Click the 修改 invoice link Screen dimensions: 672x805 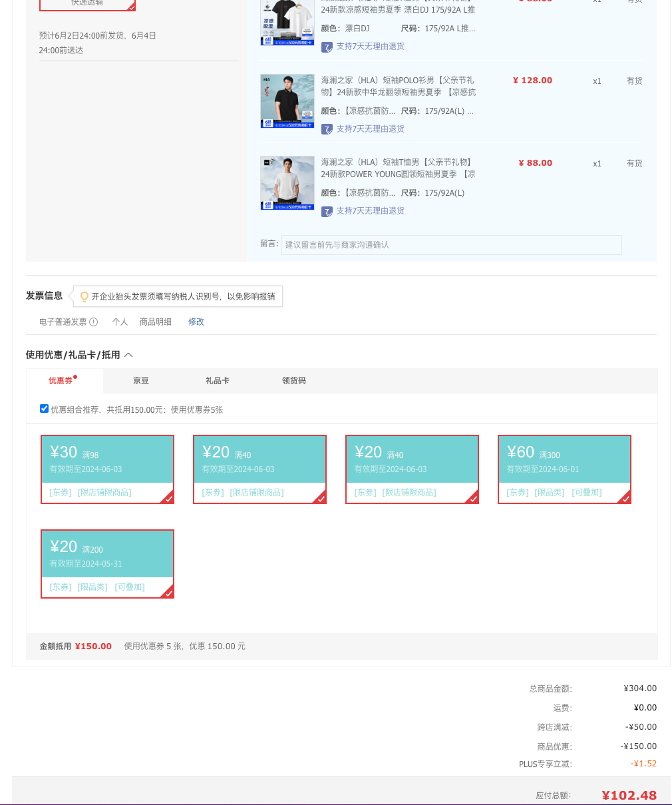196,322
